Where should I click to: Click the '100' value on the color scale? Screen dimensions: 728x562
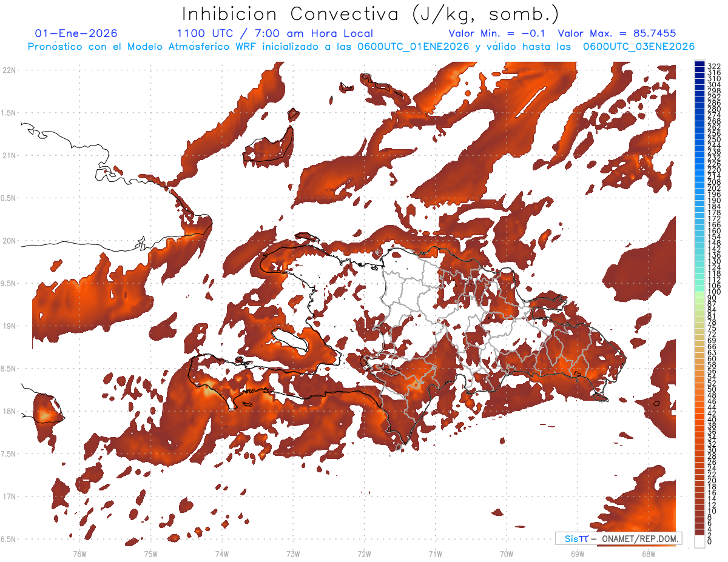(x=714, y=293)
